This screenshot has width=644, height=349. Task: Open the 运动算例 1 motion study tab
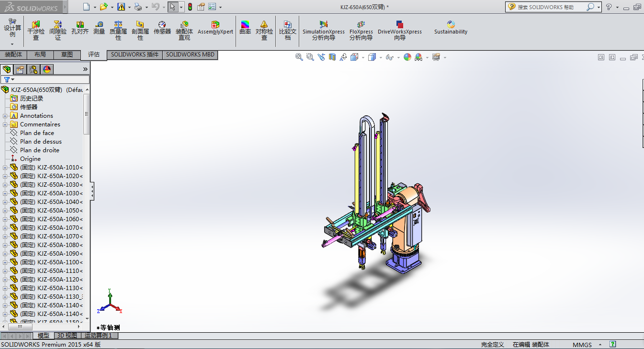(98, 336)
